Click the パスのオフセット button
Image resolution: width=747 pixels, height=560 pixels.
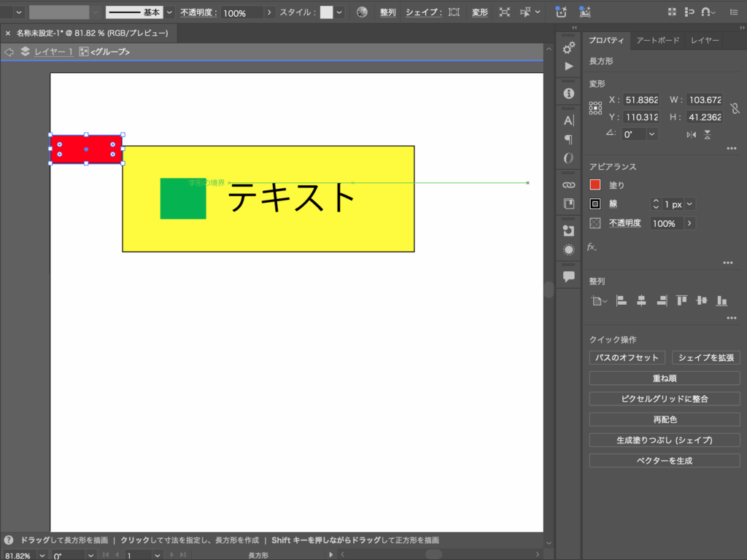[x=627, y=357]
